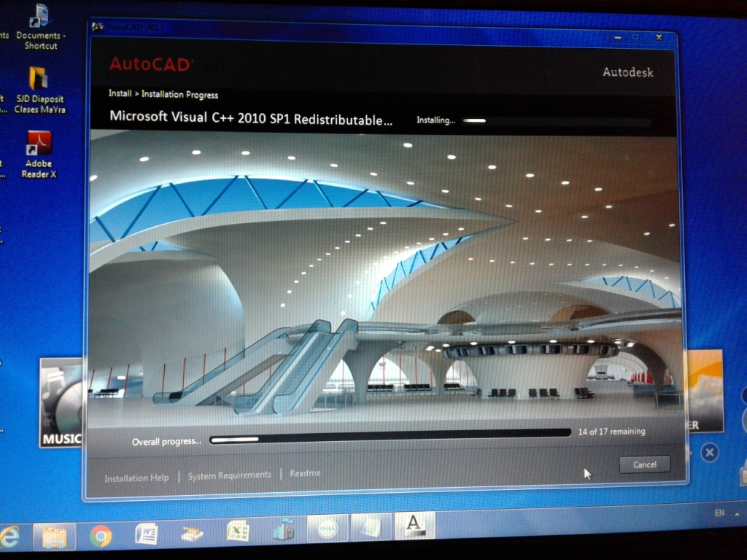
Task: Minimize the AutoCAD installer window
Action: [x=617, y=36]
